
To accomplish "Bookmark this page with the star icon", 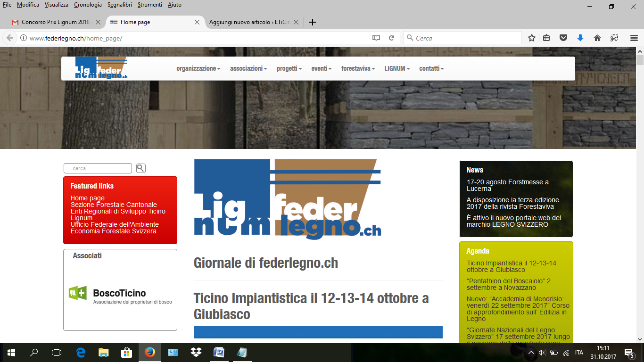I will click(532, 38).
